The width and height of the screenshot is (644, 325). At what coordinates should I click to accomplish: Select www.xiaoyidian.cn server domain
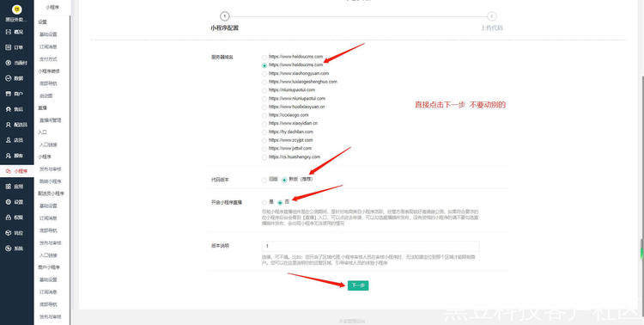point(264,124)
